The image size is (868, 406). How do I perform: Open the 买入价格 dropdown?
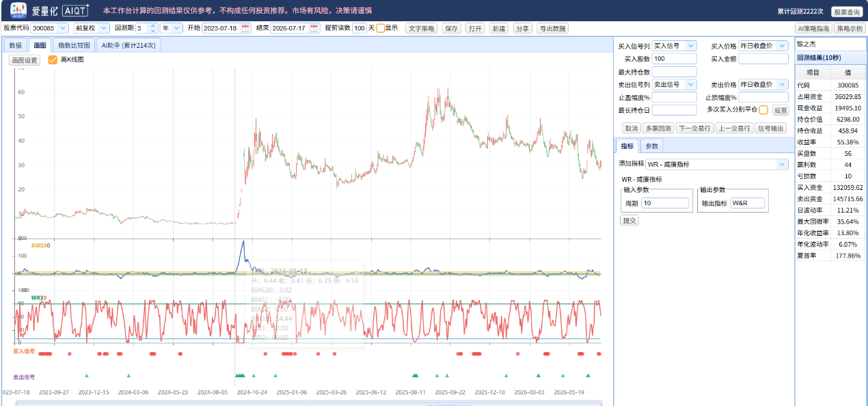tap(763, 46)
